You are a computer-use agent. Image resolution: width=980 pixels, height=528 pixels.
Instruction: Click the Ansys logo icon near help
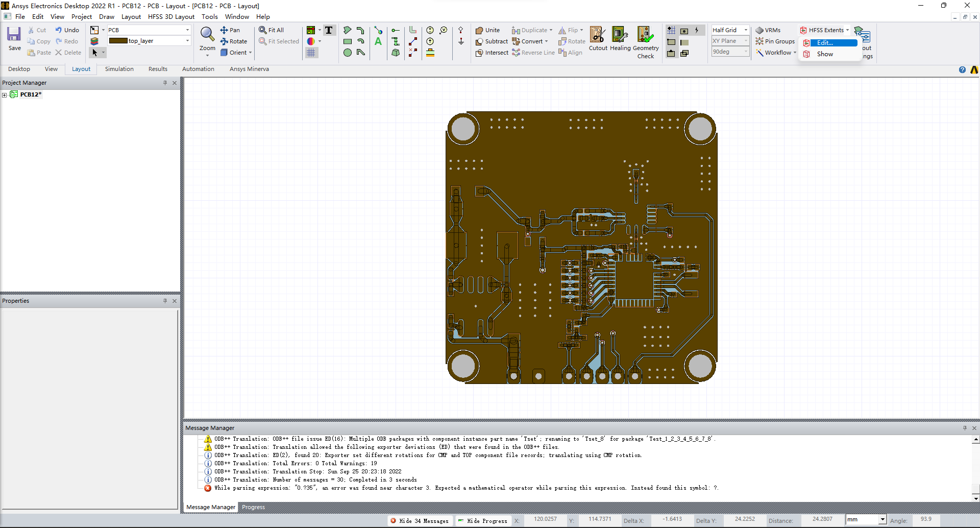click(974, 70)
